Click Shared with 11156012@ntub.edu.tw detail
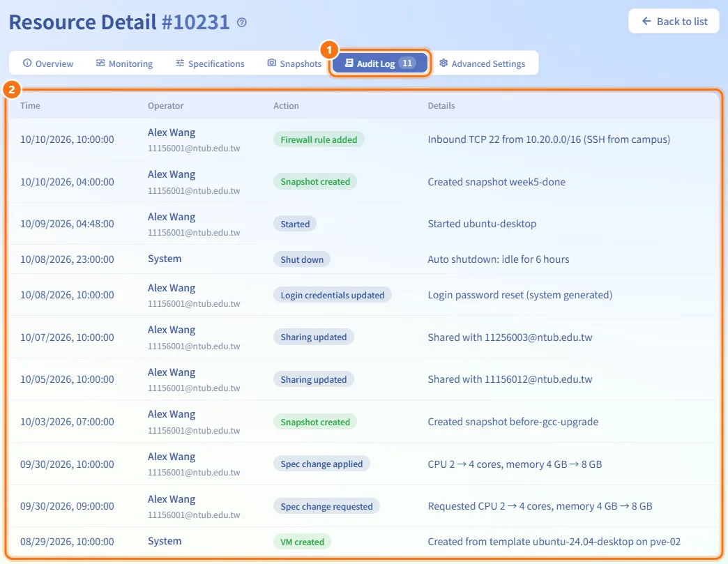Image resolution: width=728 pixels, height=564 pixels. pyautogui.click(x=510, y=379)
